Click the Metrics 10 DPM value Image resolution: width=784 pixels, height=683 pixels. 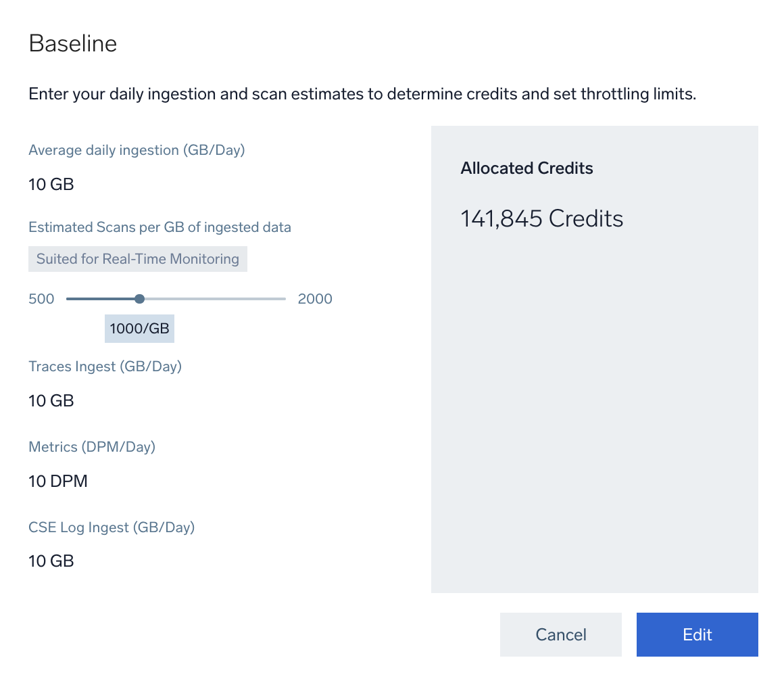point(58,481)
